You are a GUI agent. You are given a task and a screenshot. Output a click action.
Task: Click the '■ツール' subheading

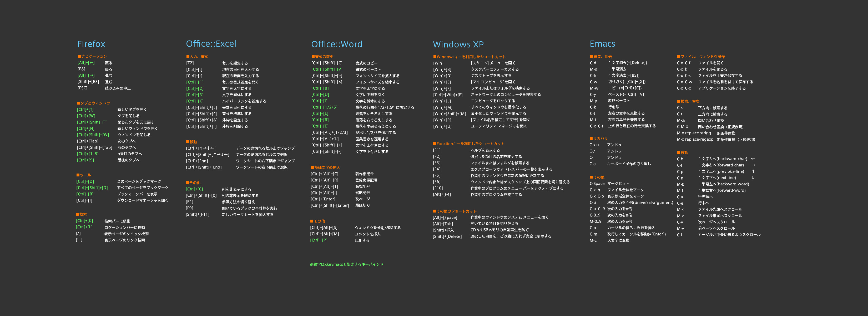84,175
